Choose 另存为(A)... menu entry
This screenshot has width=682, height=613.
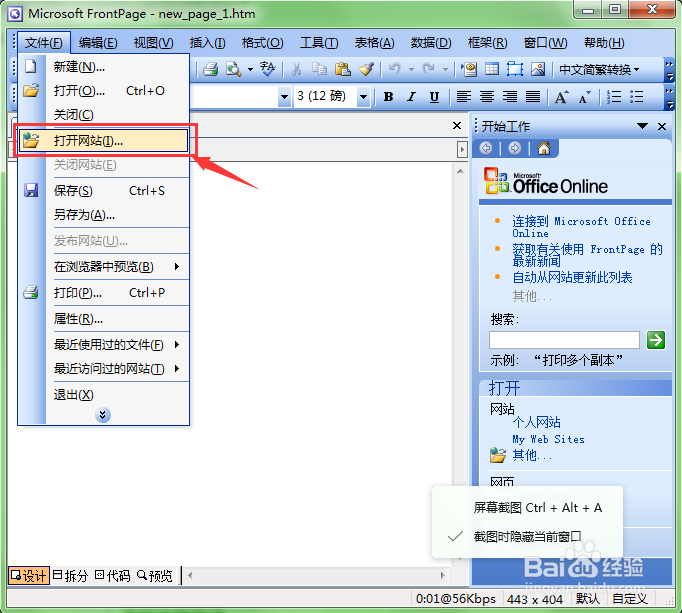point(104,214)
